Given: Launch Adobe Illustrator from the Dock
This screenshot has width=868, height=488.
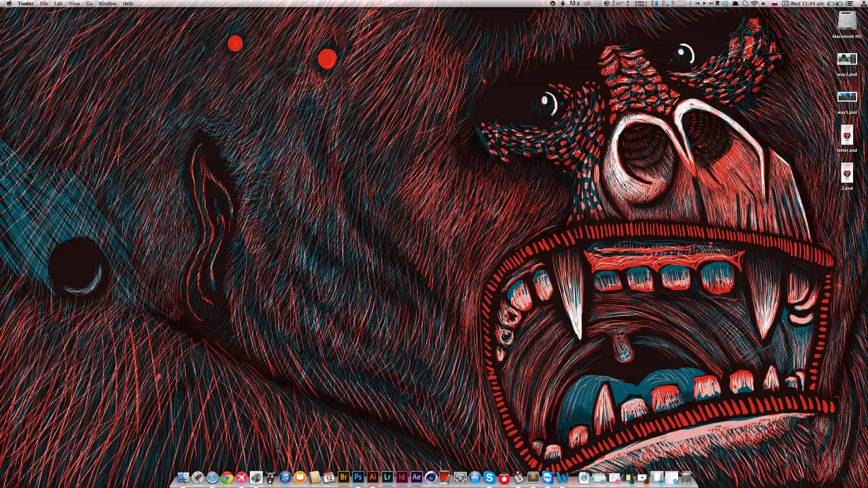Looking at the screenshot, I should (x=373, y=477).
